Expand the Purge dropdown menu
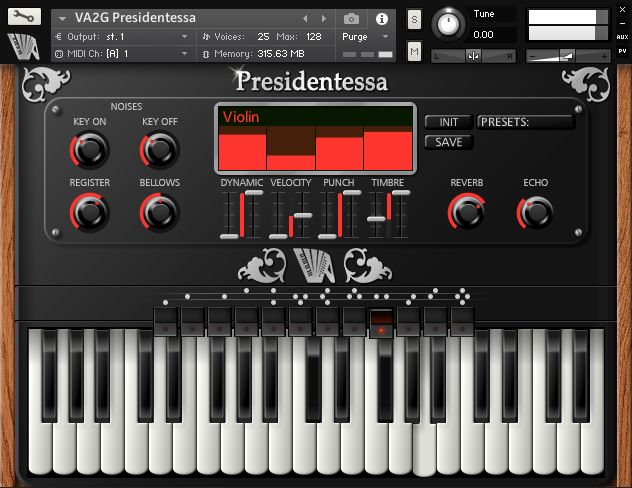Screen dimensions: 632x488 (x=366, y=36)
